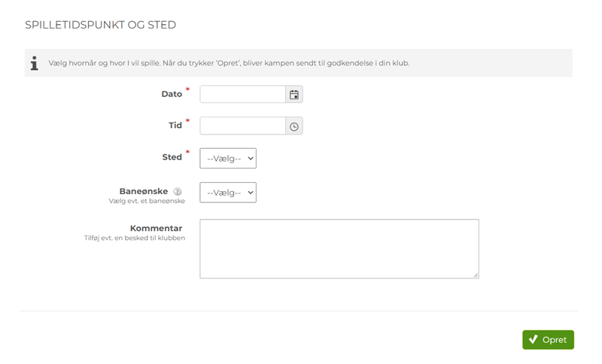Click the 'Tilføj evt. en besked til klubben' hint
This screenshot has width=602, height=364.
pyautogui.click(x=135, y=238)
